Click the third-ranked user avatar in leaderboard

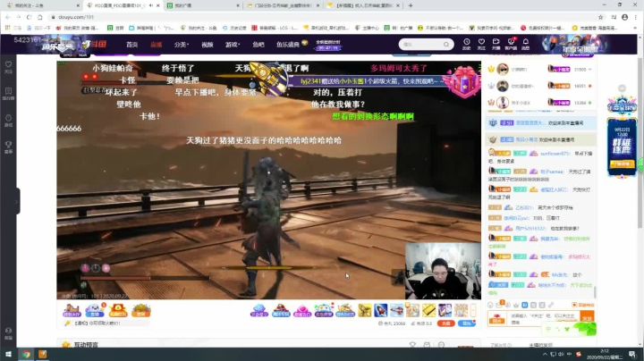[x=503, y=103]
